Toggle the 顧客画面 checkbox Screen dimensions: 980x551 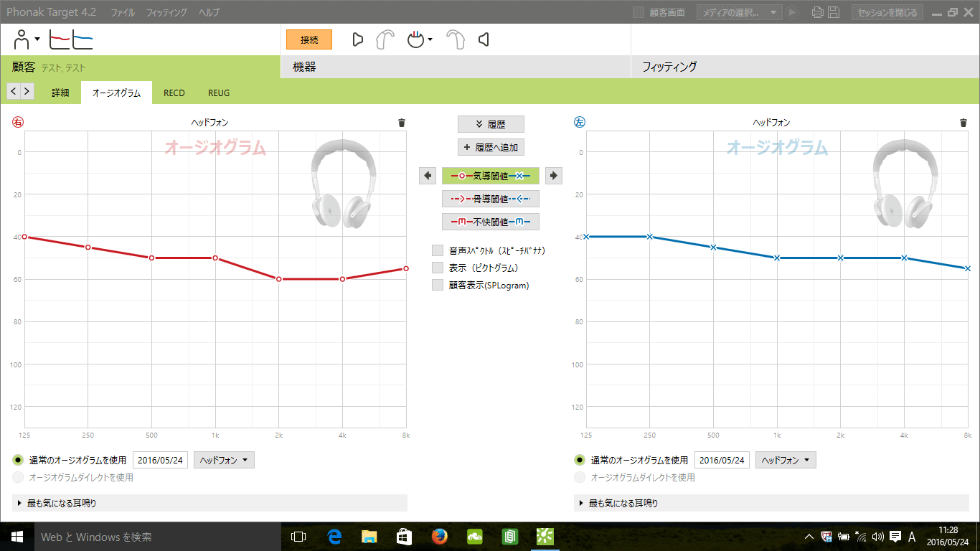(x=638, y=12)
